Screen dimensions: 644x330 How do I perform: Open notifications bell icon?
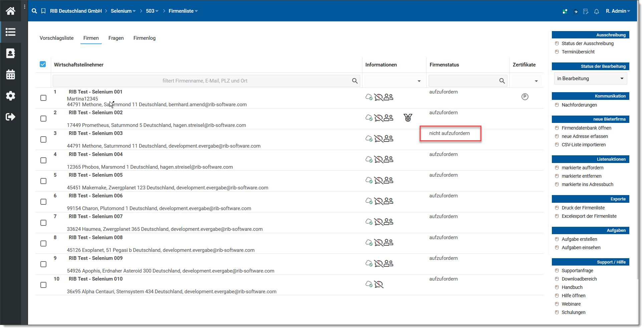[x=597, y=11]
